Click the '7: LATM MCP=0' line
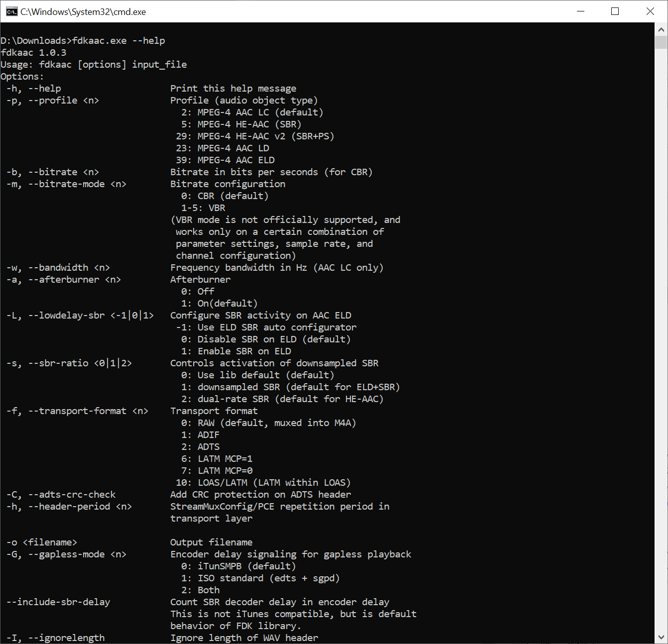 click(x=217, y=471)
